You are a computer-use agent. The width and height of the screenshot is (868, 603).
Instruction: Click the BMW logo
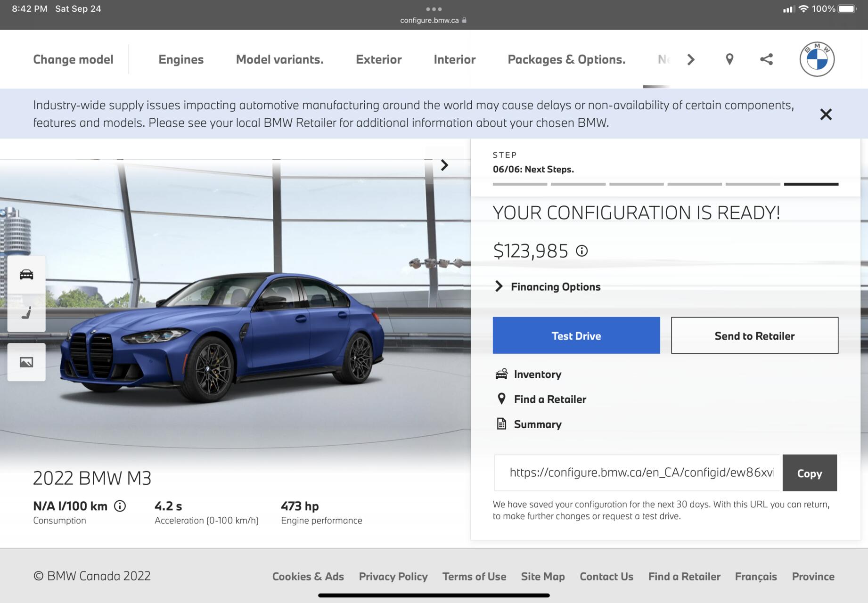point(817,59)
